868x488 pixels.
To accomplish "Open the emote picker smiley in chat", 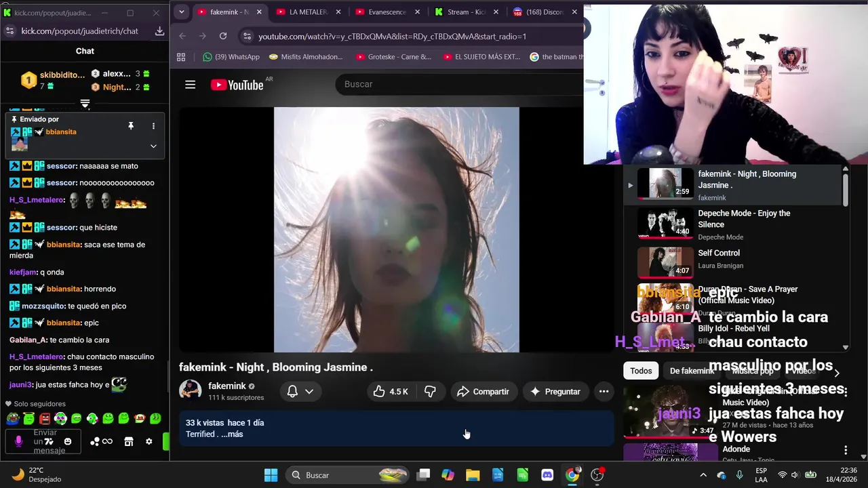I will [x=68, y=442].
